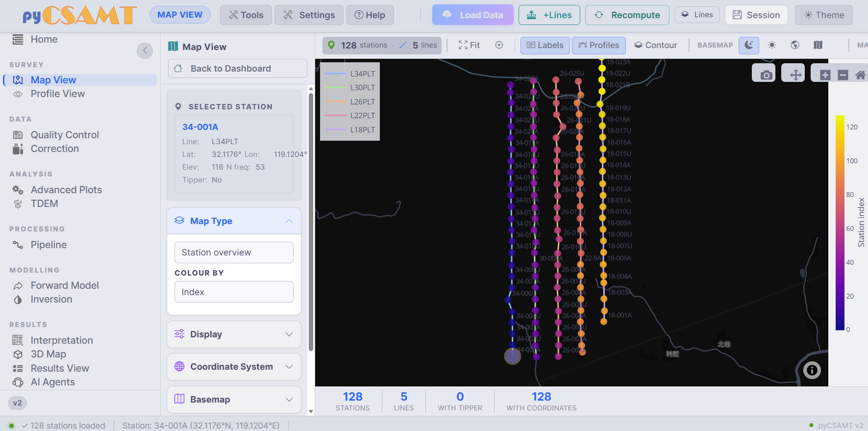Select the light sun basemap

click(772, 45)
